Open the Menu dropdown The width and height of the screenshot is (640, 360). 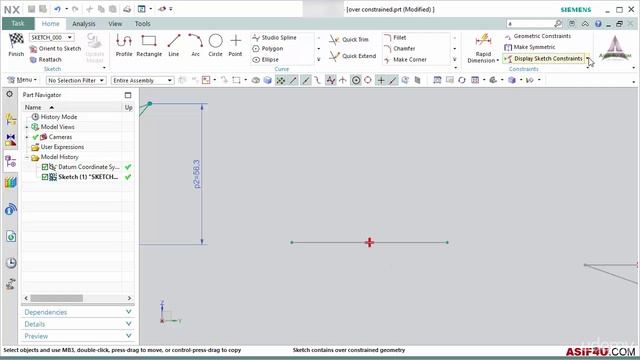click(22, 80)
